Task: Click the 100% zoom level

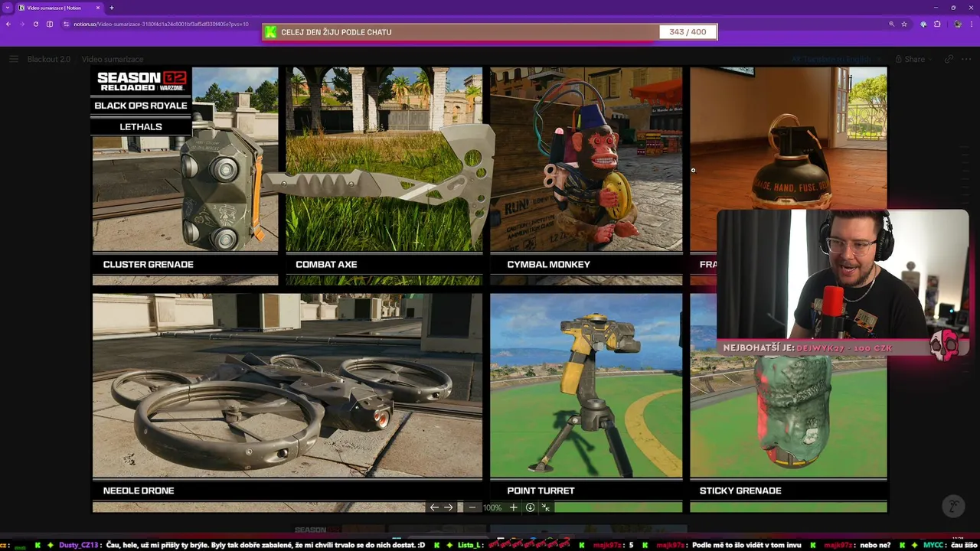Action: point(492,507)
